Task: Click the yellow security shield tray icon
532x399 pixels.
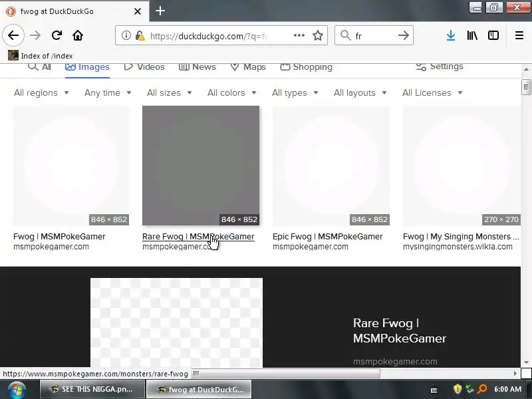Action: point(458,389)
